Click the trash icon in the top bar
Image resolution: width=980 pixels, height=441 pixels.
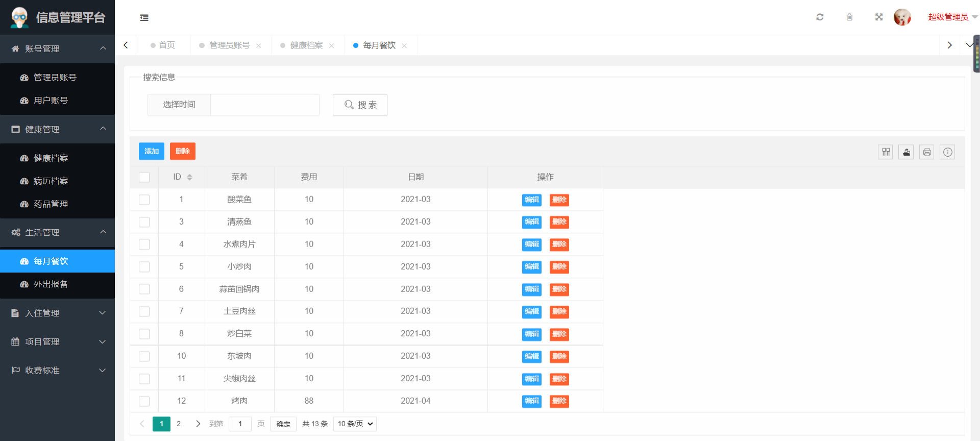tap(849, 17)
